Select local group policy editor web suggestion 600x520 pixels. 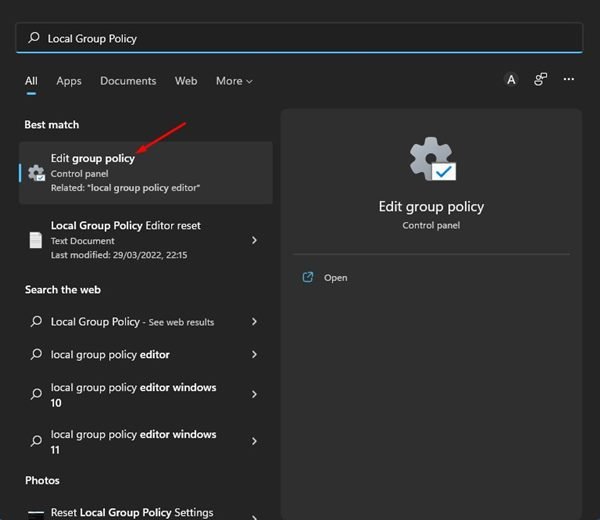[x=146, y=355]
